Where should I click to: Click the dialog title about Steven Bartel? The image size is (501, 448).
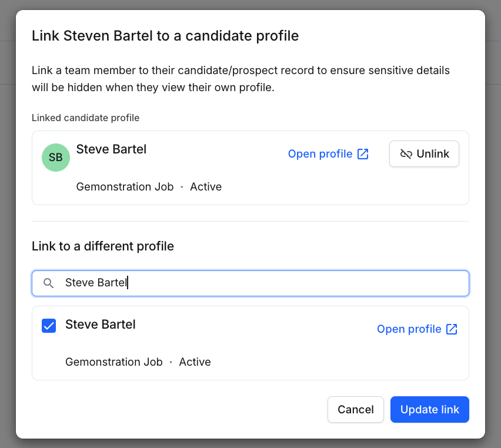pyautogui.click(x=165, y=36)
